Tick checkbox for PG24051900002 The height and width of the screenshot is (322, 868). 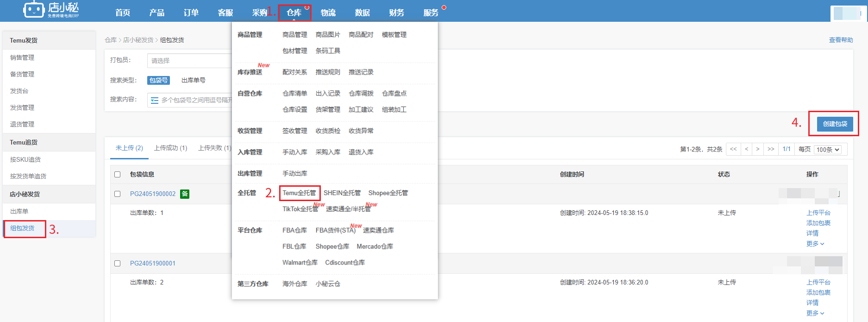coord(118,194)
